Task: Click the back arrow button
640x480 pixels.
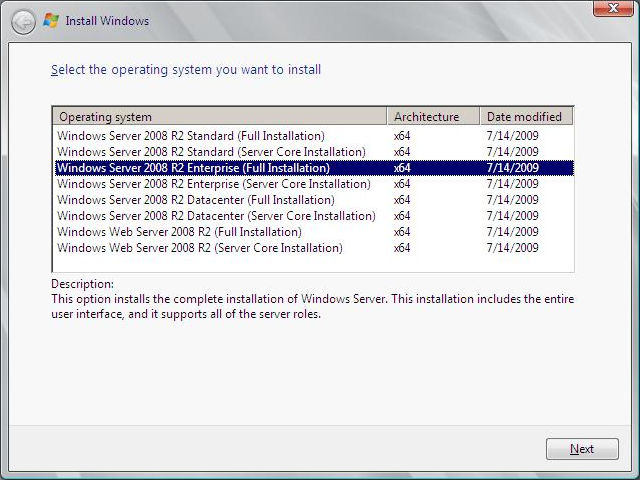Action: click(x=23, y=21)
